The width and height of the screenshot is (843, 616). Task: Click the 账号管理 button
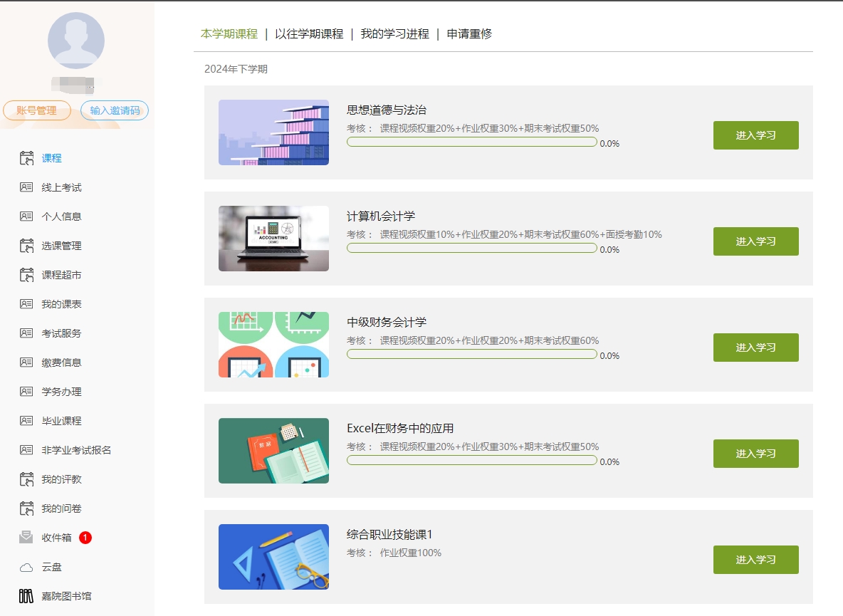37,110
